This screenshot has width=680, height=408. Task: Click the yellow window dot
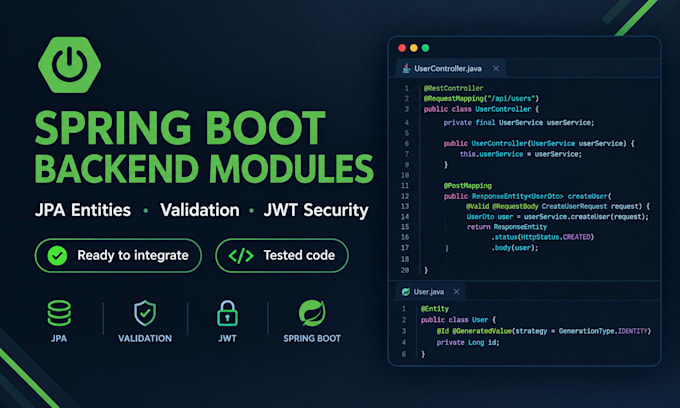pos(414,48)
